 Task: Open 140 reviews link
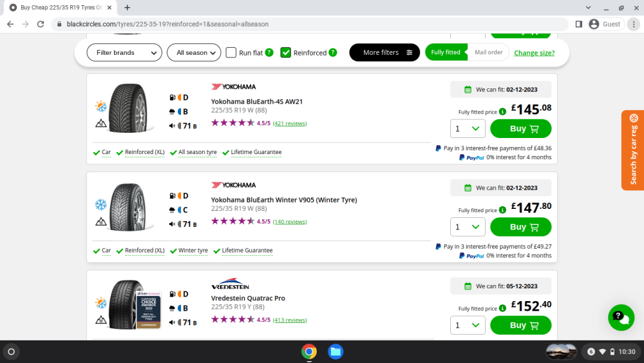290,222
